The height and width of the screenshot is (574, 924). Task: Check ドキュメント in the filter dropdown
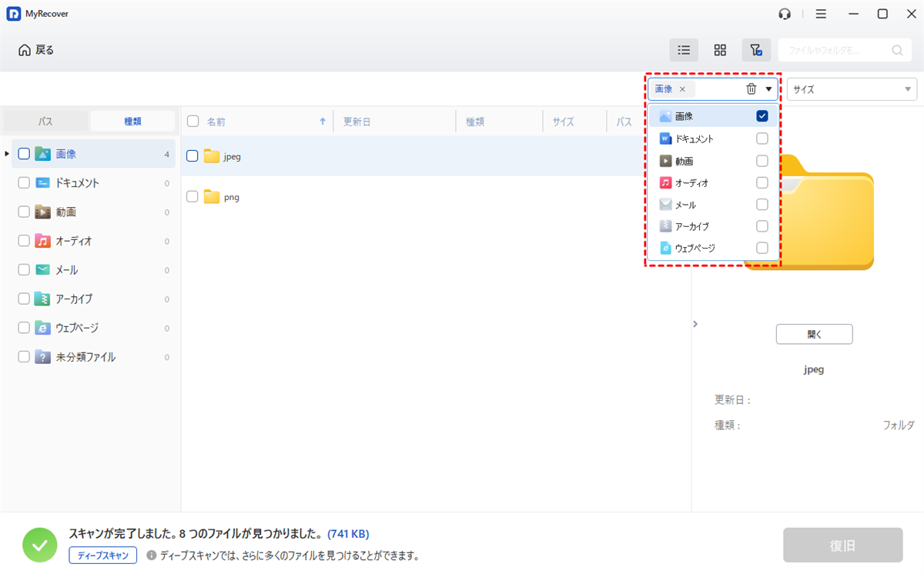[762, 139]
